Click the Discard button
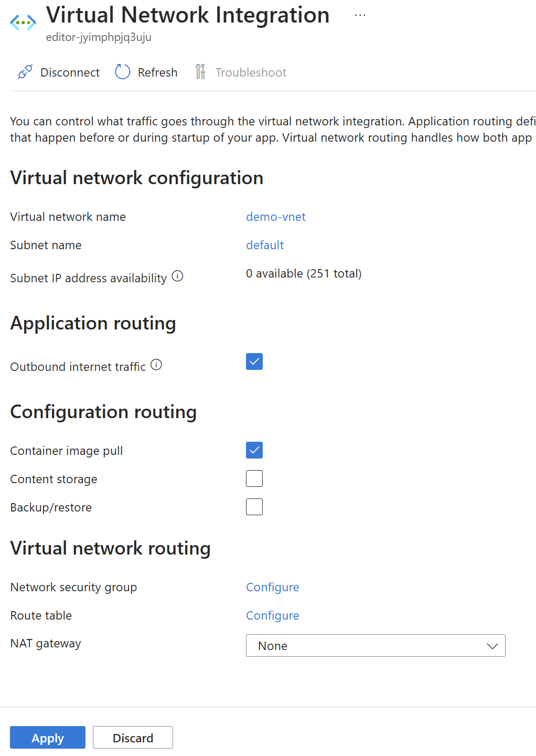Screen dimensions: 536x756 coord(133,738)
